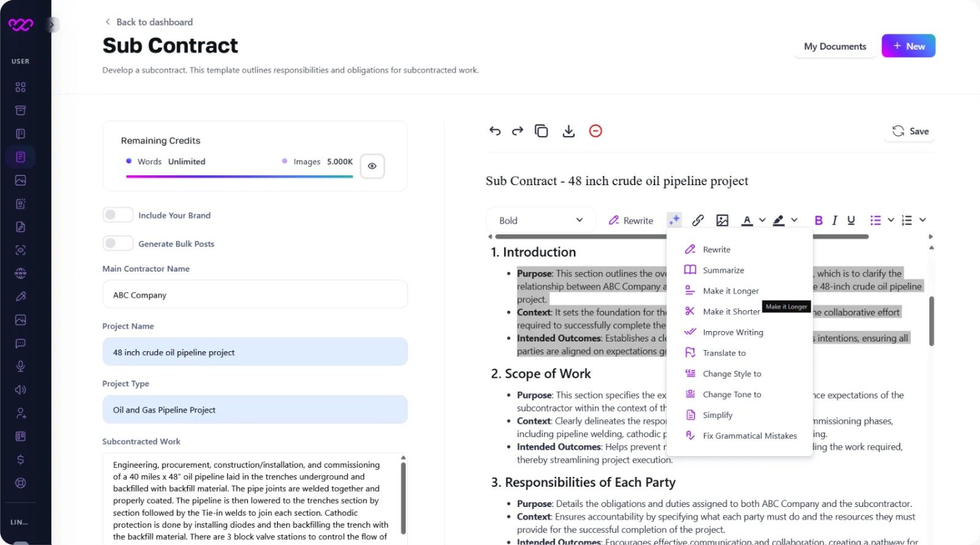The height and width of the screenshot is (545, 980).
Task: Copy document using the copy icon
Action: click(x=541, y=131)
